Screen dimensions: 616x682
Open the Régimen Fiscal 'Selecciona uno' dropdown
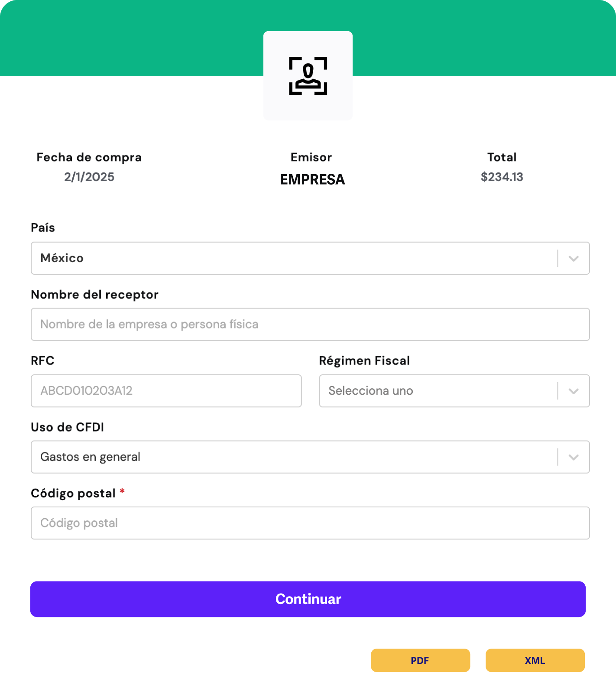pyautogui.click(x=438, y=391)
